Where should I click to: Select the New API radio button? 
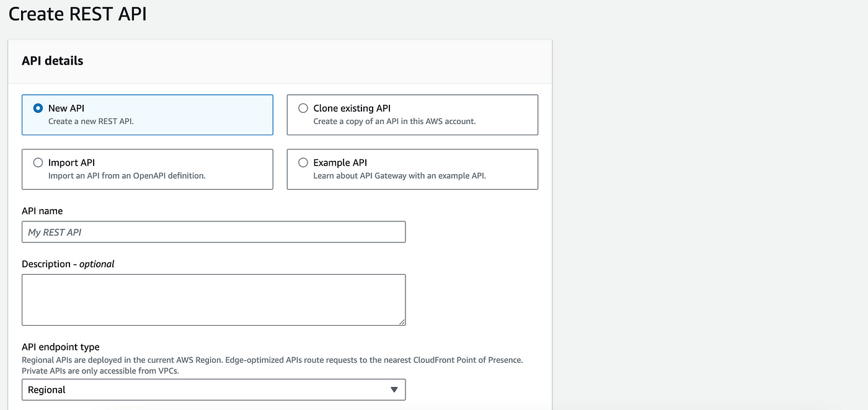click(38, 108)
